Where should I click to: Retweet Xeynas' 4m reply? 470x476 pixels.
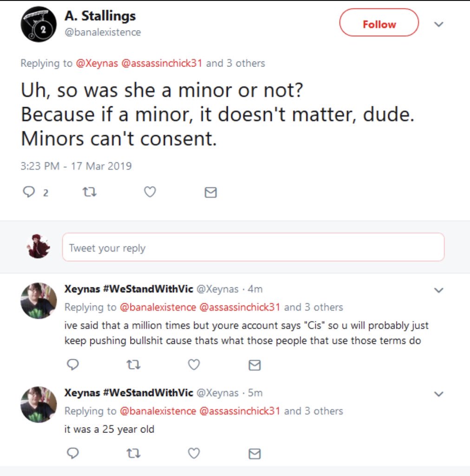(133, 365)
